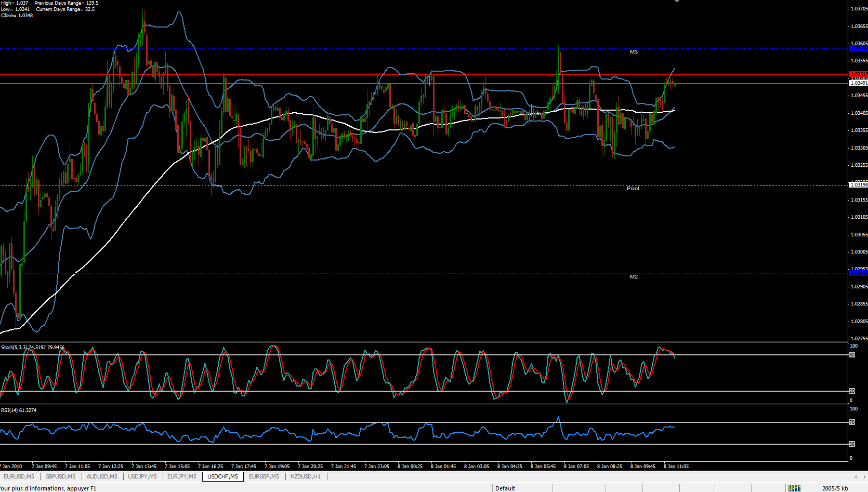Select the active USDCHF,M5 tab
Image resolution: width=868 pixels, height=492 pixels.
pyautogui.click(x=222, y=476)
